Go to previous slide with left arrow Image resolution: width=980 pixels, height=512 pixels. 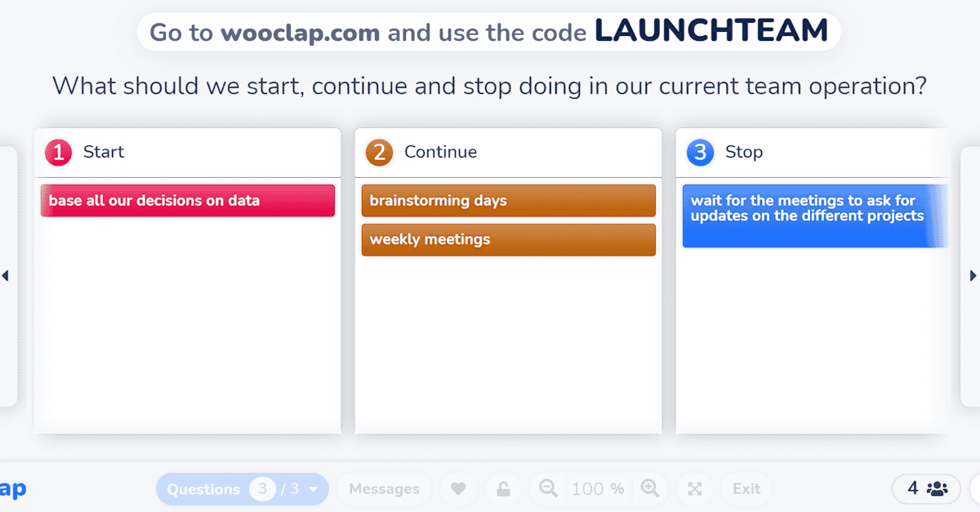pyautogui.click(x=6, y=276)
